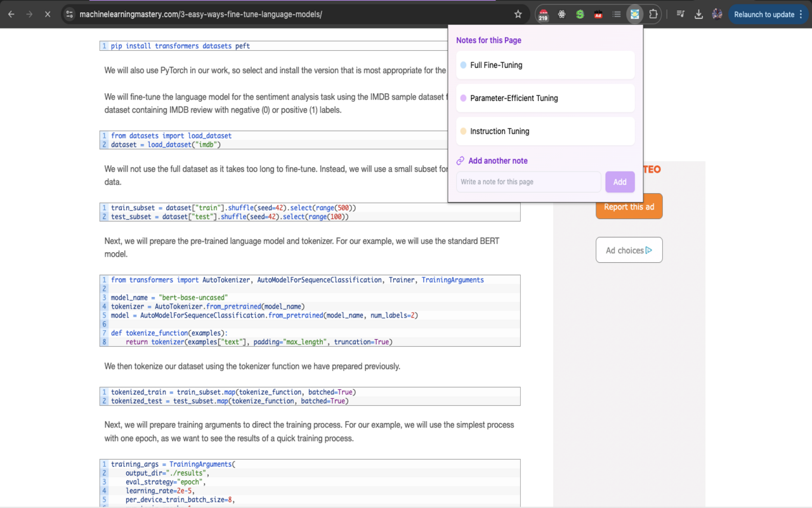
Task: Click the Add another note link
Action: point(498,161)
